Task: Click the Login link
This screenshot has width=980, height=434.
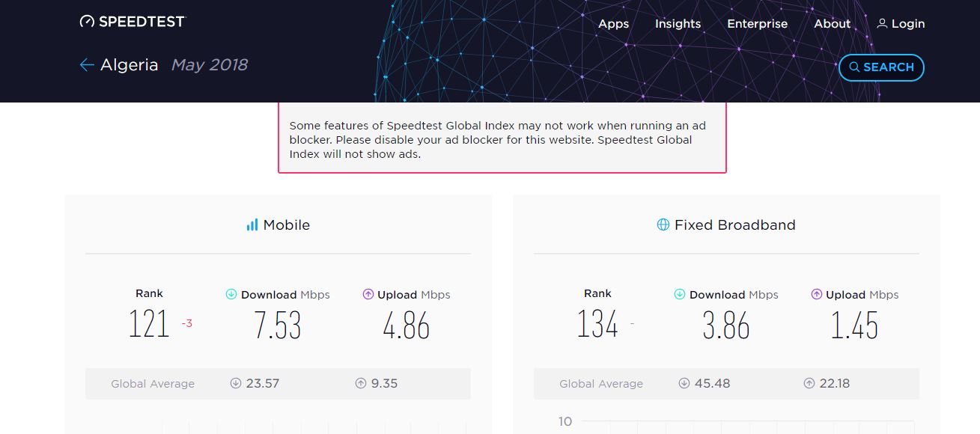Action: (x=901, y=24)
